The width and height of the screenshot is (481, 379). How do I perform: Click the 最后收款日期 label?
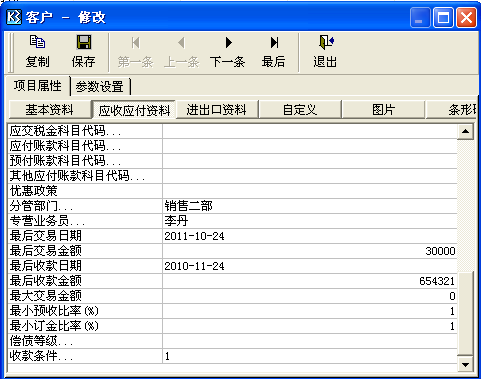(x=46, y=266)
